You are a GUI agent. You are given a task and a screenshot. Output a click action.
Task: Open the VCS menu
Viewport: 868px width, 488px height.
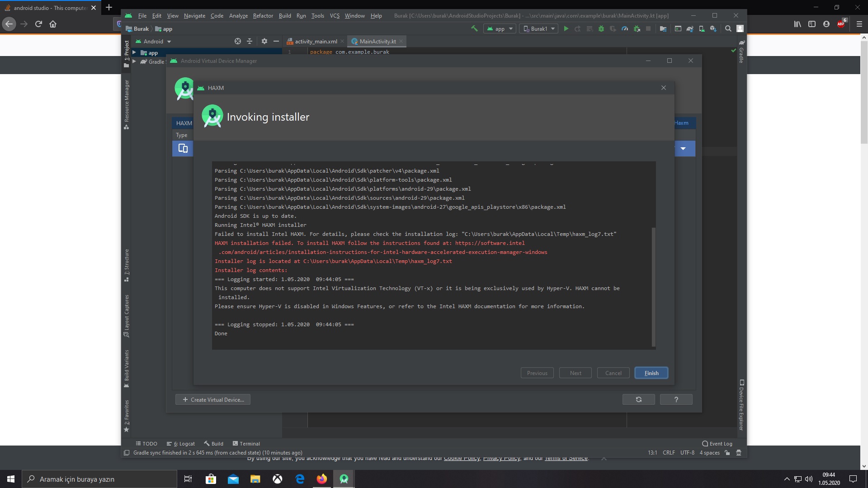335,16
